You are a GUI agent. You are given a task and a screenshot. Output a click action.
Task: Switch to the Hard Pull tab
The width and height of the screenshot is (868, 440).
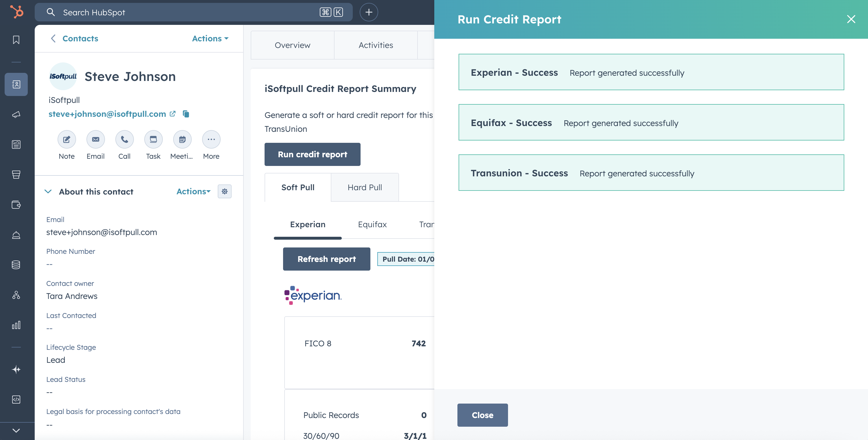point(365,187)
